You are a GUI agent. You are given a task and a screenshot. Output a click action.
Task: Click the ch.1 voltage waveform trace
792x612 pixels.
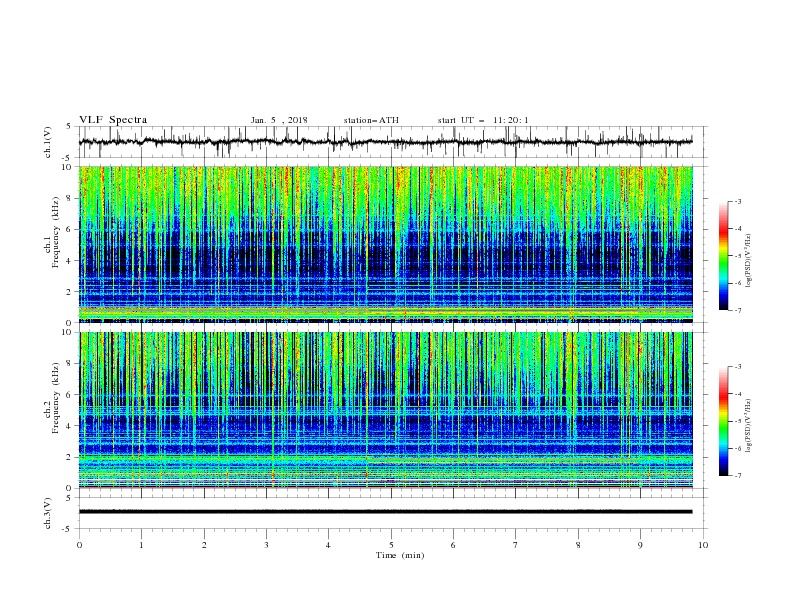(386, 142)
